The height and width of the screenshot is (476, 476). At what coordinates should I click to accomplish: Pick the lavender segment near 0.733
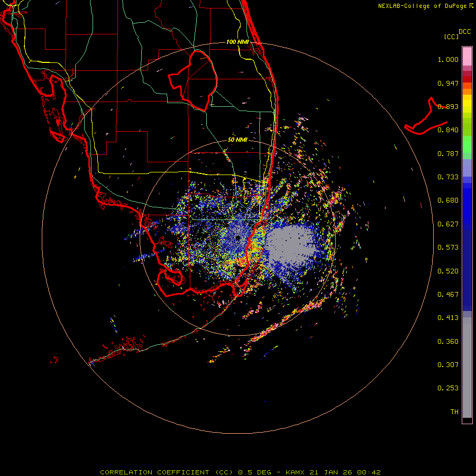tap(467, 168)
